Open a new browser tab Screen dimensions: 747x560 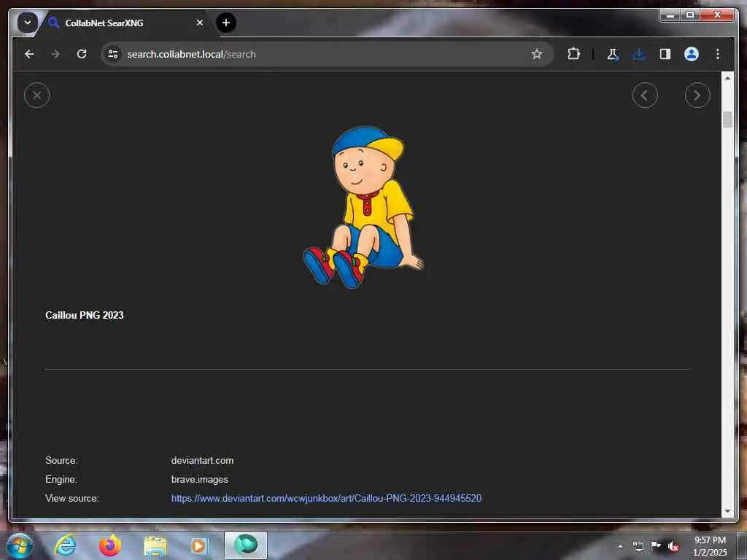(x=226, y=23)
